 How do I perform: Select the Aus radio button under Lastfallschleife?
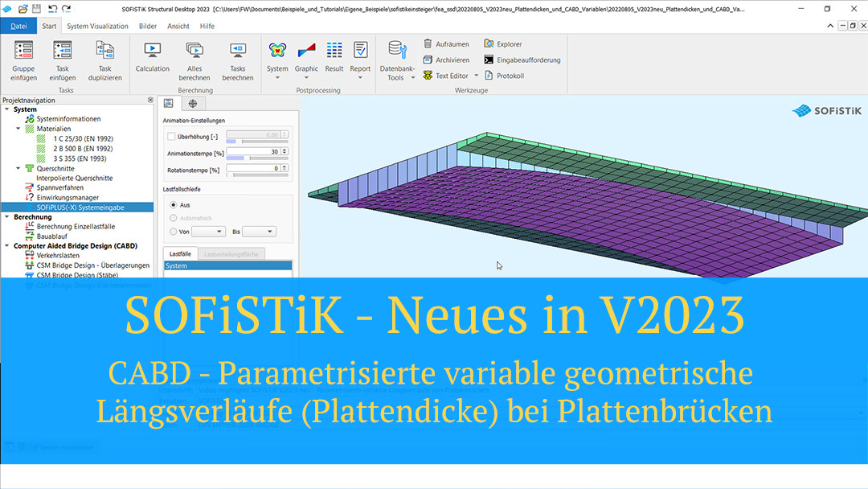tap(174, 206)
